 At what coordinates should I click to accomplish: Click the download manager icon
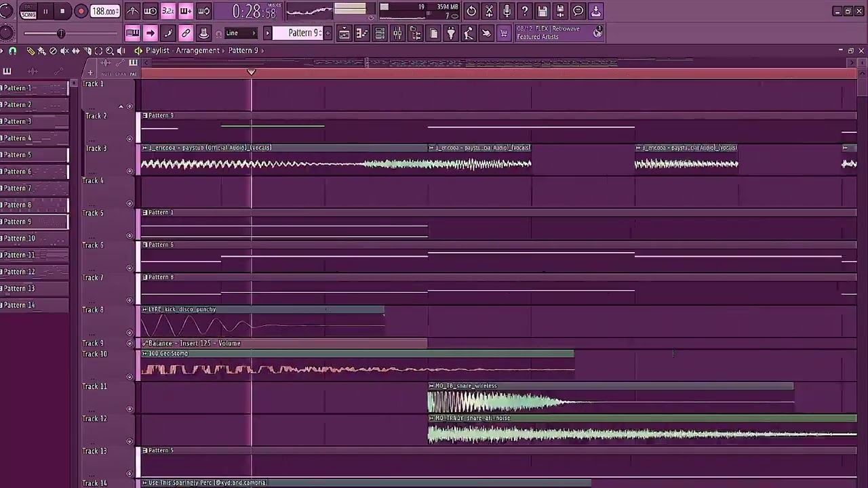pos(595,11)
